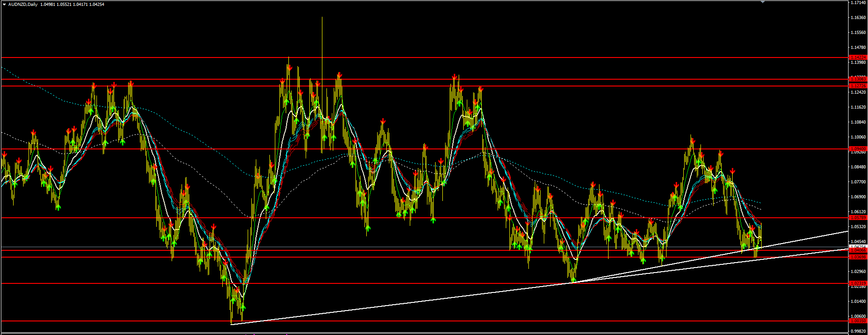Click the 1.13980 price scale value

tap(858, 62)
